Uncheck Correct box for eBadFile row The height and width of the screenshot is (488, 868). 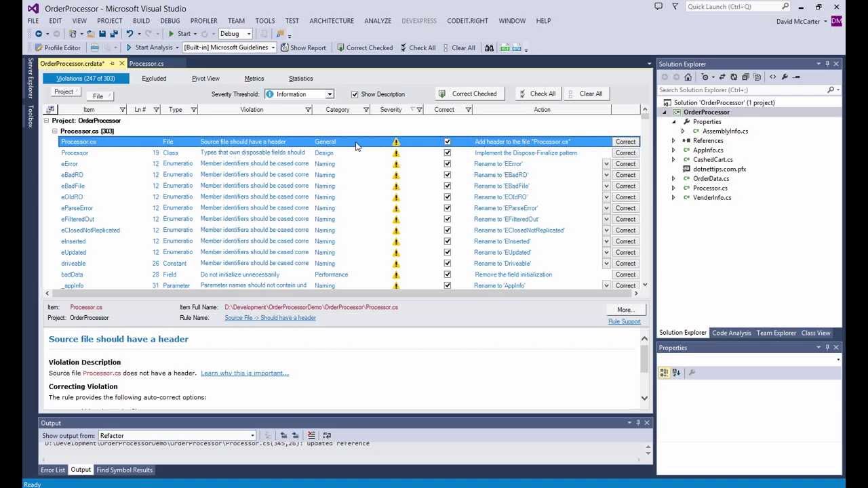point(447,186)
